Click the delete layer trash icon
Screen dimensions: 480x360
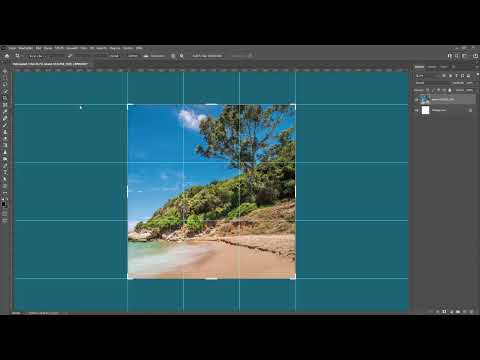tap(471, 311)
